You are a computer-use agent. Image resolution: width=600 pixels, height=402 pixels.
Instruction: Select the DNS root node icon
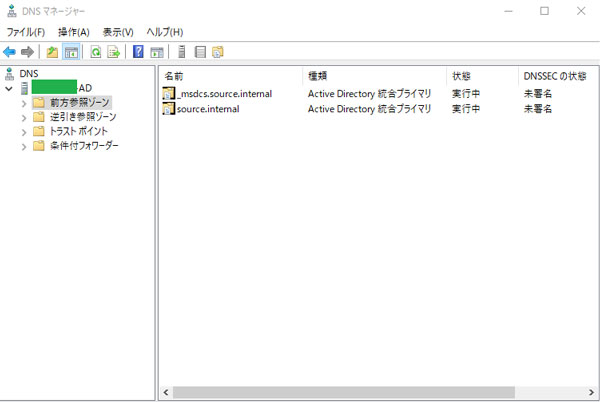(x=10, y=73)
